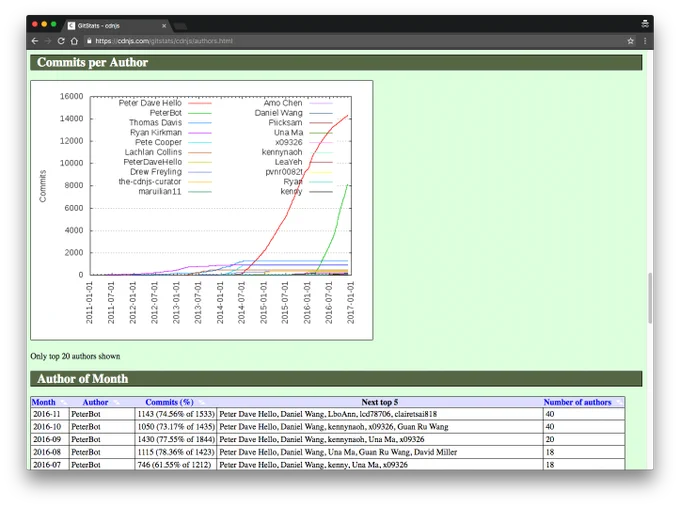680x507 pixels.
Task: Open a new tab next to GitStats
Action: click(180, 26)
